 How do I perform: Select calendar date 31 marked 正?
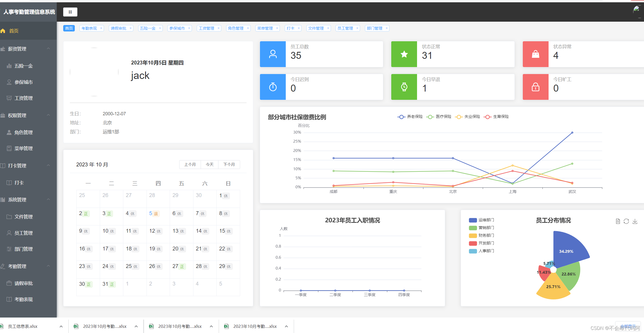click(x=111, y=287)
